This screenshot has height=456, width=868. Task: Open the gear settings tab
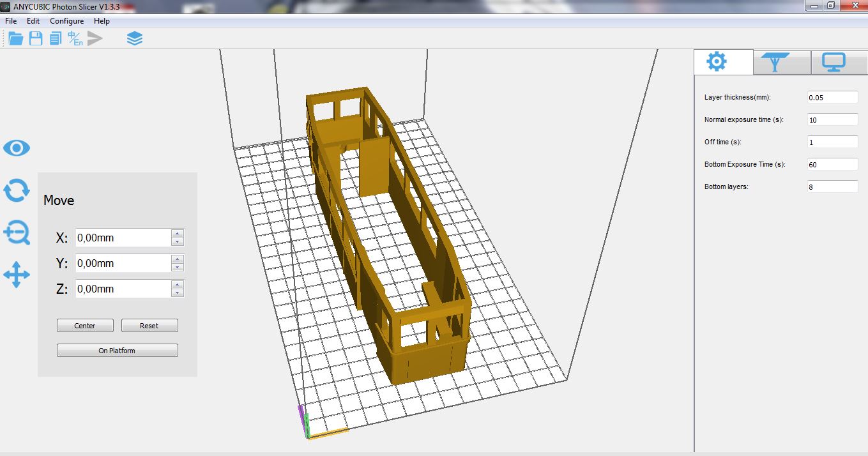point(717,62)
